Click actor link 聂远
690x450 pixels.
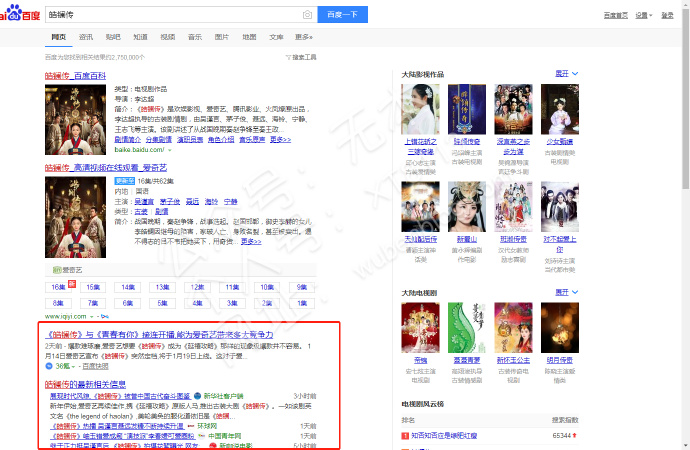192,201
